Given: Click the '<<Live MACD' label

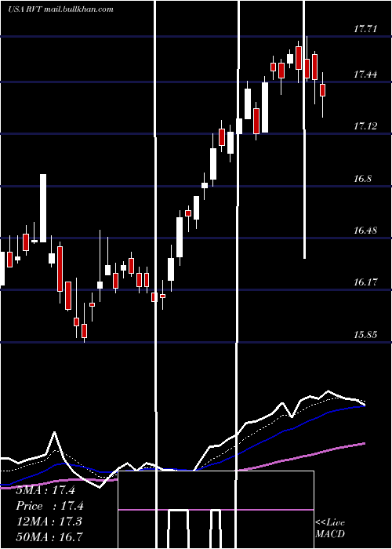Looking at the screenshot, I should pos(330,529).
